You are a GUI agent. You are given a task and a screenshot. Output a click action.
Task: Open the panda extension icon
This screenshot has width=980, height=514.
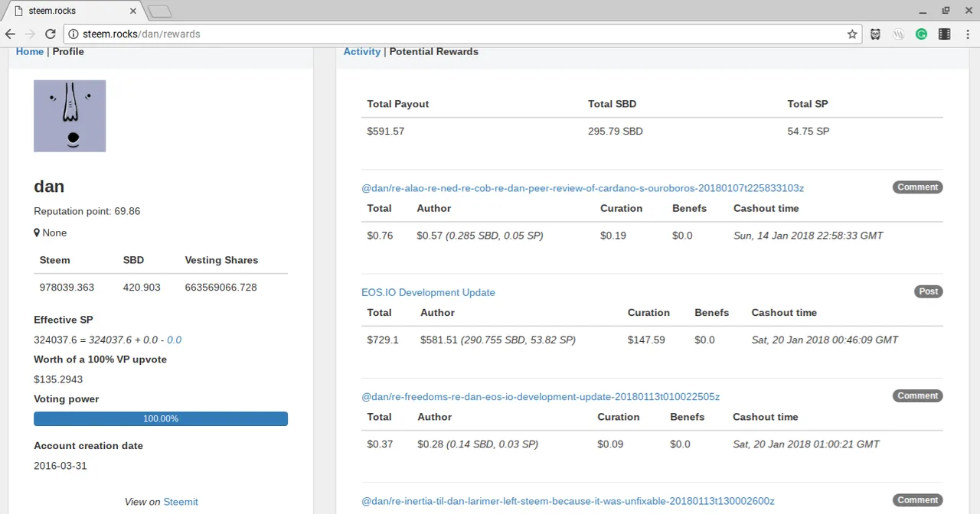pos(875,34)
